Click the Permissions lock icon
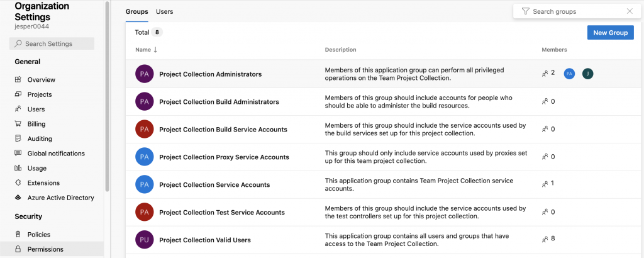This screenshot has width=644, height=258. [18, 249]
